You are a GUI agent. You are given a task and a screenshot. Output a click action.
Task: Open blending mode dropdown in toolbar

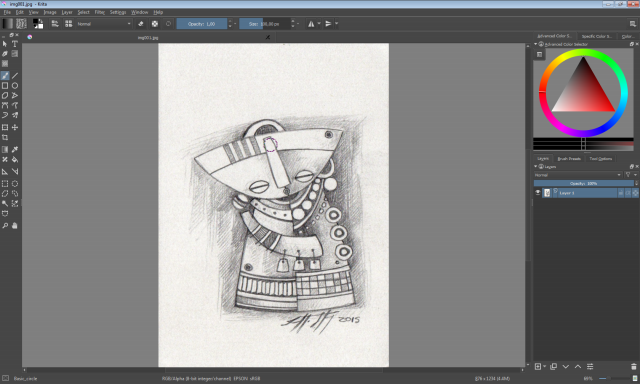point(104,24)
